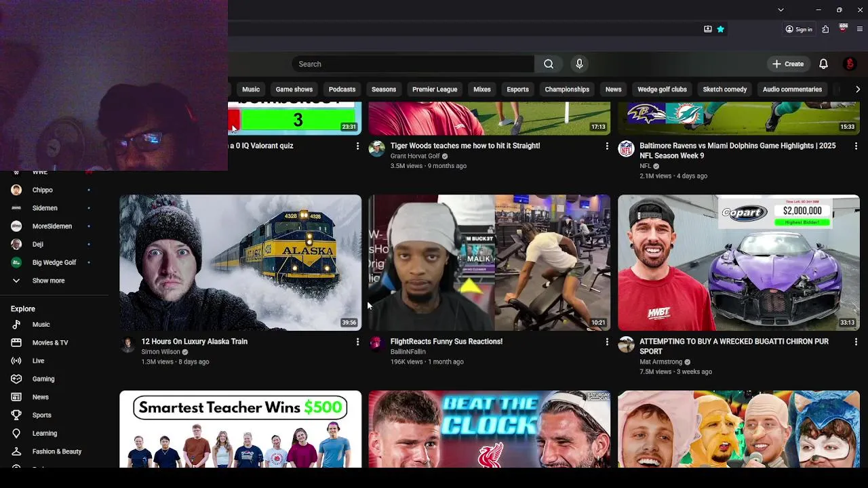Open Grant Horvat Golf channel avatar

377,149
